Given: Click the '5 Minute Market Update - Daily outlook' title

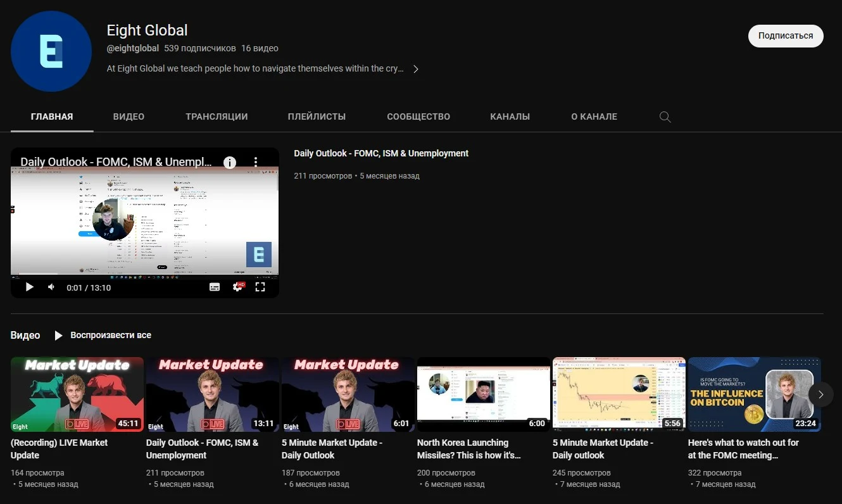Looking at the screenshot, I should point(603,449).
